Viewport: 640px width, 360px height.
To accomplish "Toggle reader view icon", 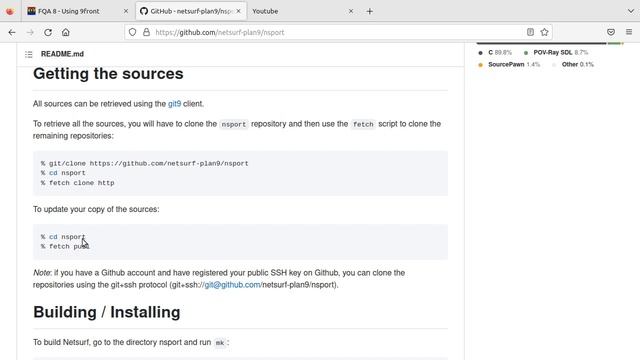I will 530,32.
